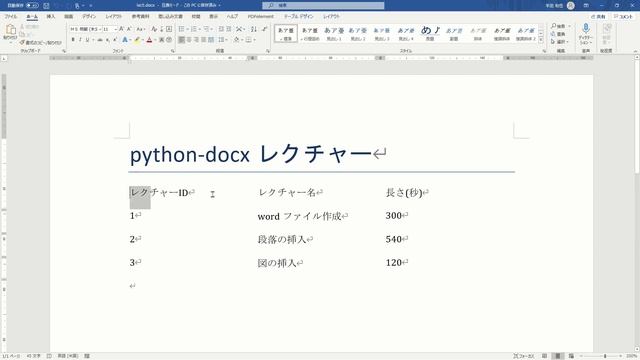Click the blue Text Effects A icon
This screenshot has height=360, width=640.
(125, 40)
